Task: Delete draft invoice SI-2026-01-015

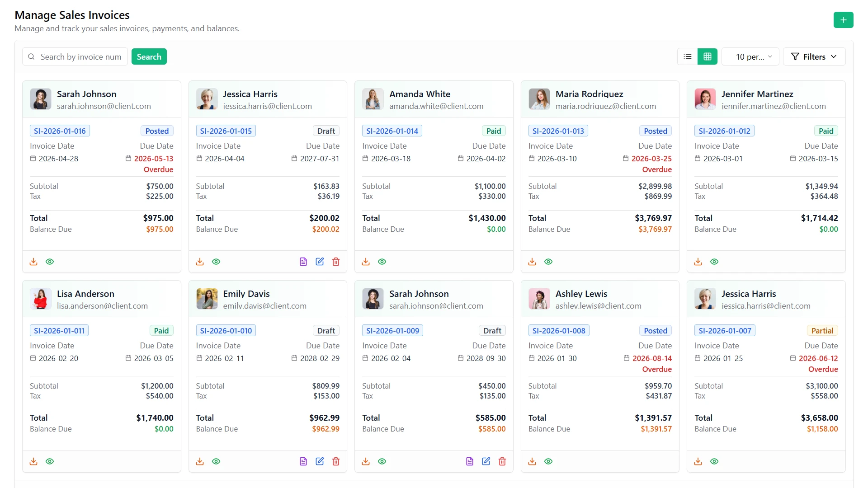Action: point(336,262)
